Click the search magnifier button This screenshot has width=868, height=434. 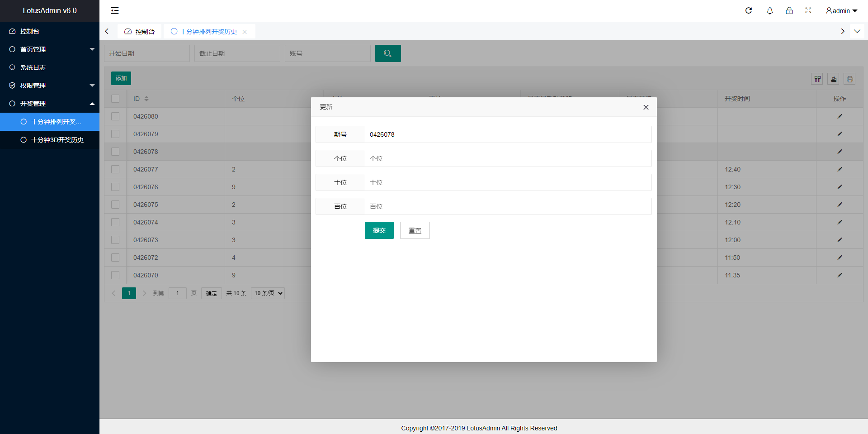(387, 53)
